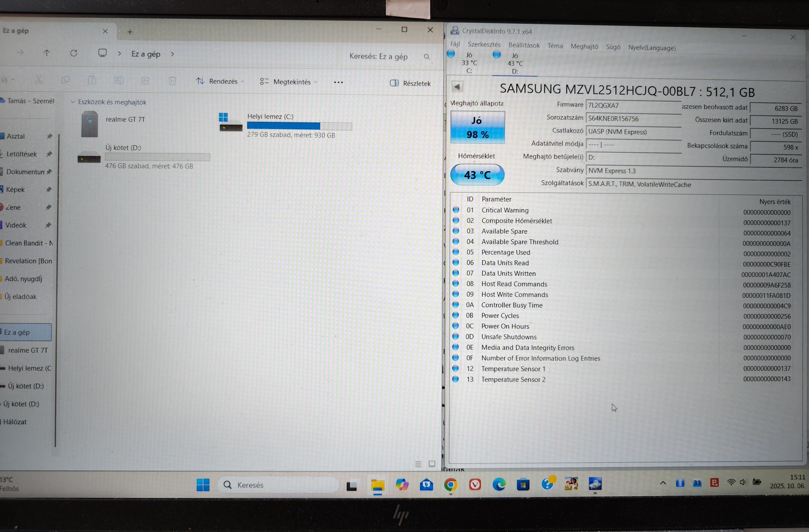The image size is (809, 532).
Task: Switch to details list view in Explorer status bar
Action: pyautogui.click(x=418, y=464)
